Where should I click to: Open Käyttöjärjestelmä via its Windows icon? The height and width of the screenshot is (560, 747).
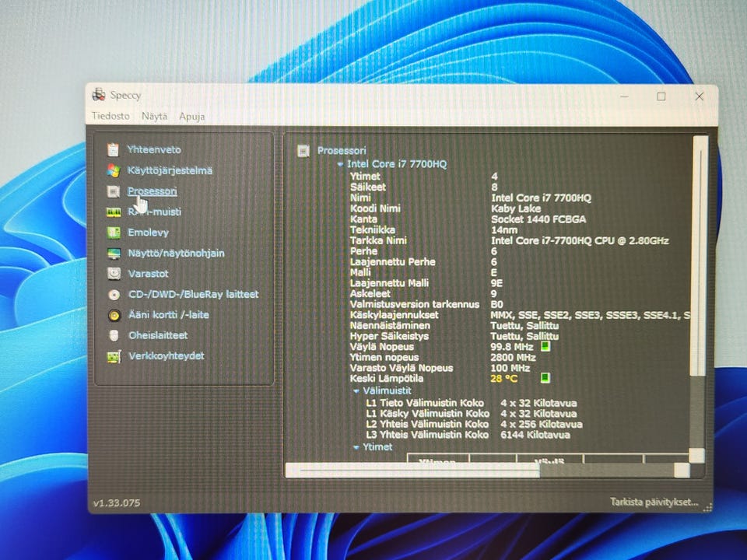click(x=114, y=170)
